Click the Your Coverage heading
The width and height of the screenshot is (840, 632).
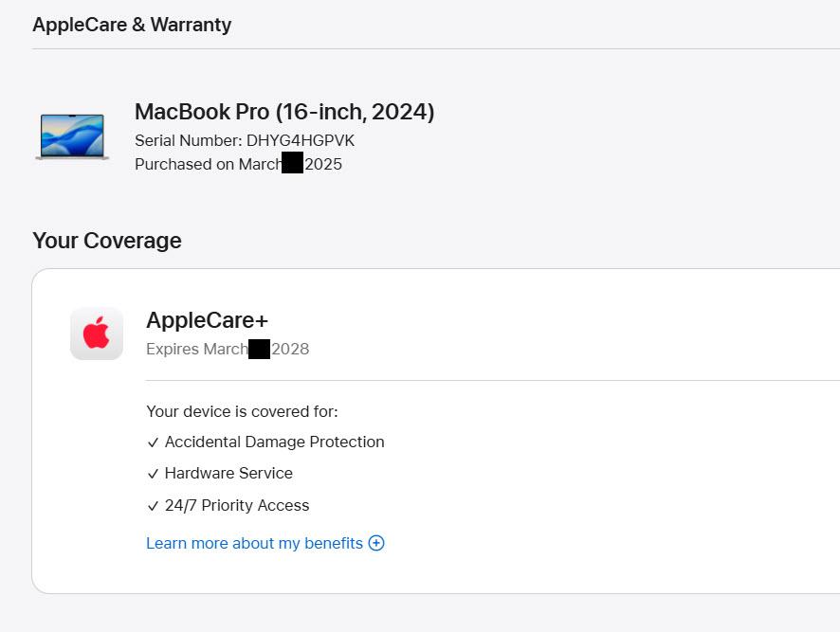(107, 241)
